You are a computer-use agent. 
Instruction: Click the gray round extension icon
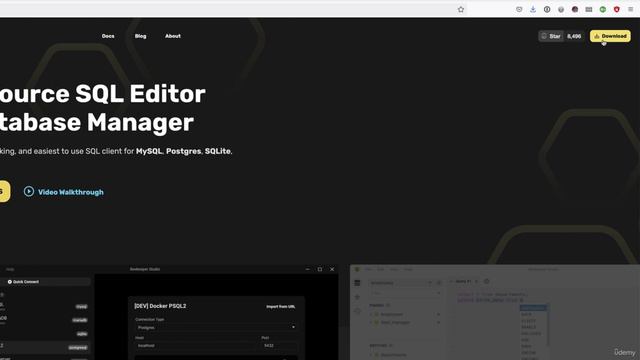click(561, 9)
